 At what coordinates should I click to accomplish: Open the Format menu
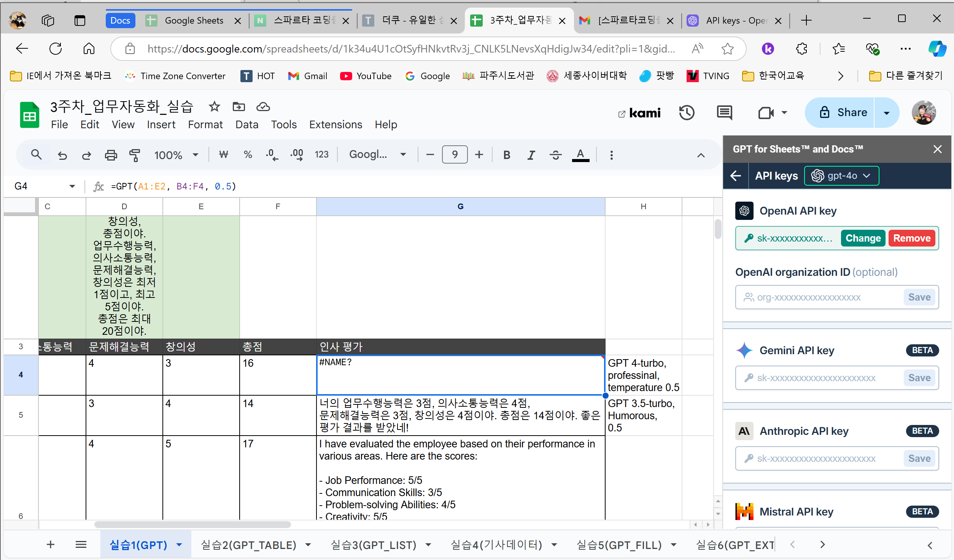coord(205,125)
